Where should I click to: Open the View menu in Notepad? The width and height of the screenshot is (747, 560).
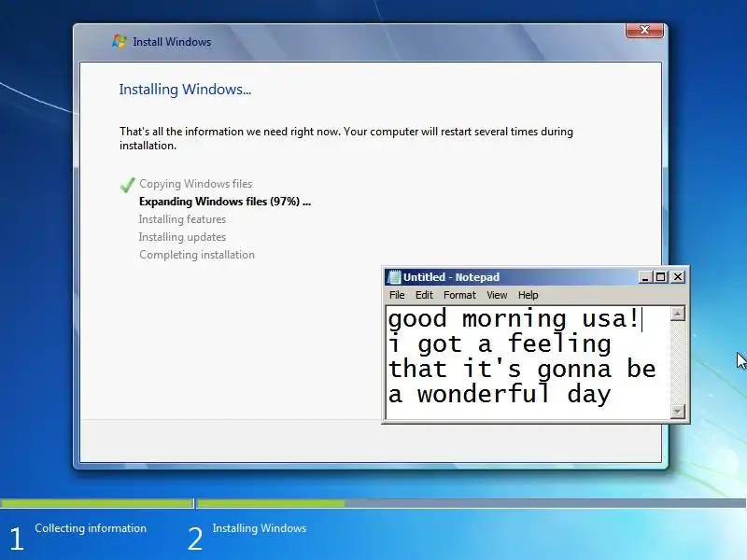click(x=497, y=295)
